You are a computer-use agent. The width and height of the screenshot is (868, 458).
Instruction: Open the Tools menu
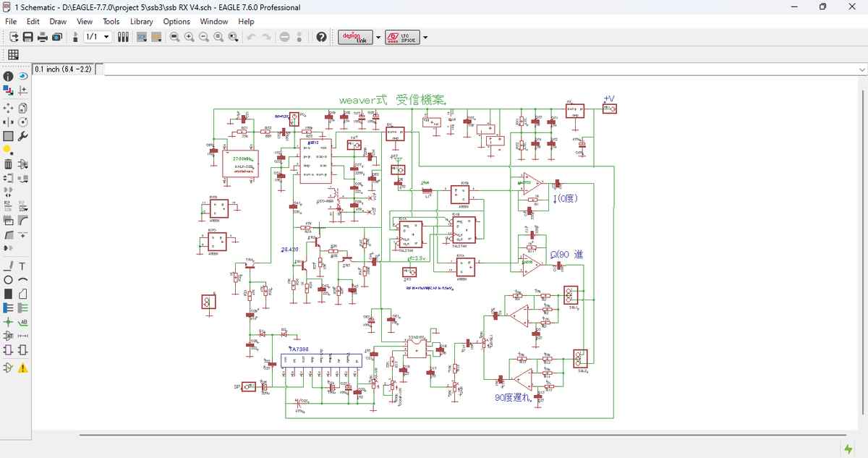[111, 22]
